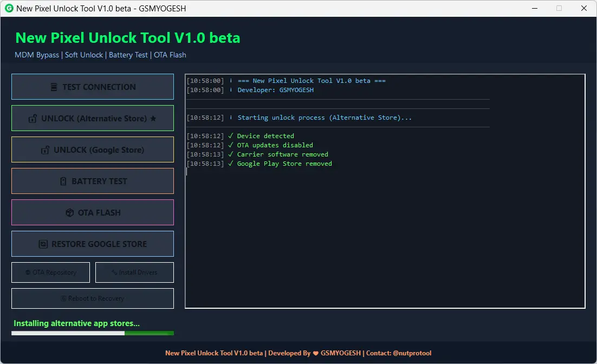Select the 'Google Play Store removed' log line
The image size is (597, 364).
pos(284,164)
